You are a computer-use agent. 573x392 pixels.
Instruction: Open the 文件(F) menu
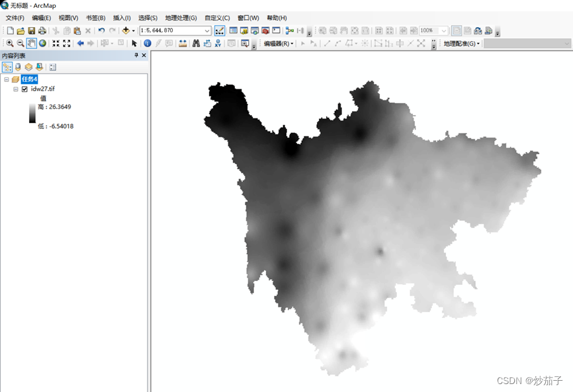coord(15,18)
